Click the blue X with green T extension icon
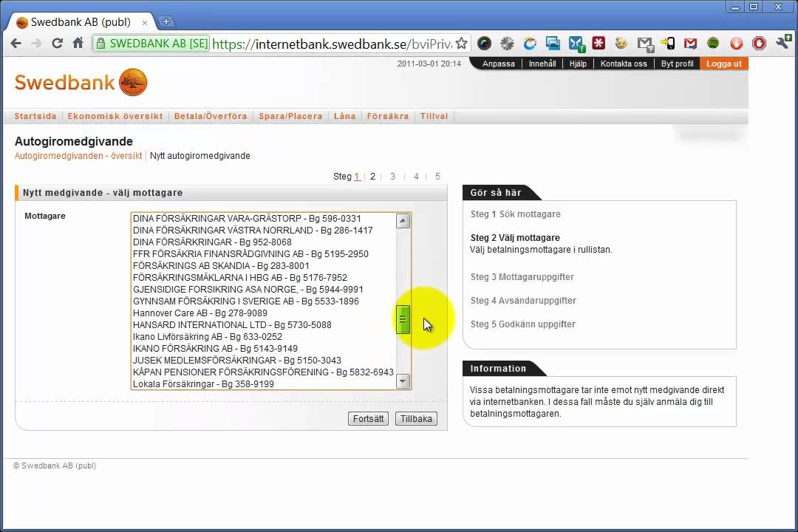 coord(576,44)
